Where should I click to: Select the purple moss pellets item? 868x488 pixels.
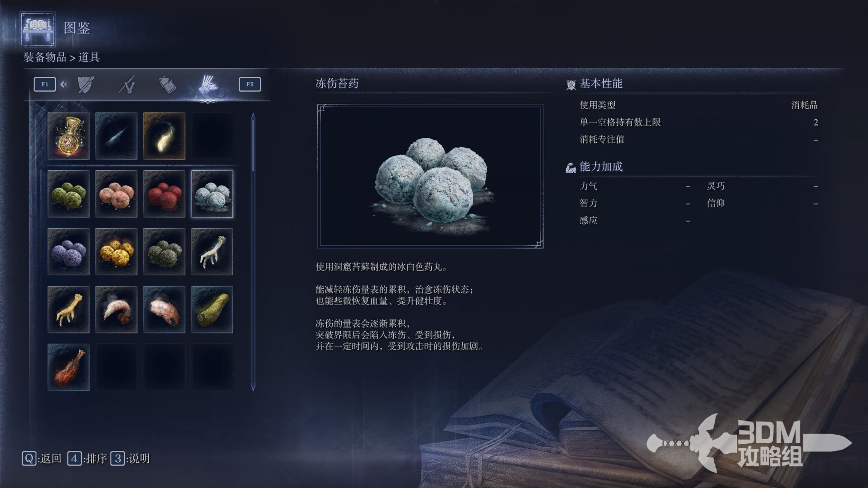68,252
